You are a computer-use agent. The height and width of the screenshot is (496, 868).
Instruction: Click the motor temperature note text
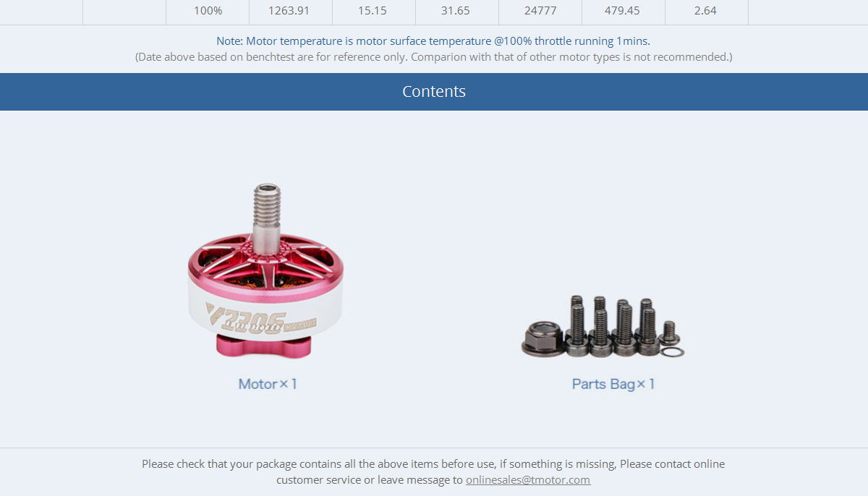[x=433, y=41]
